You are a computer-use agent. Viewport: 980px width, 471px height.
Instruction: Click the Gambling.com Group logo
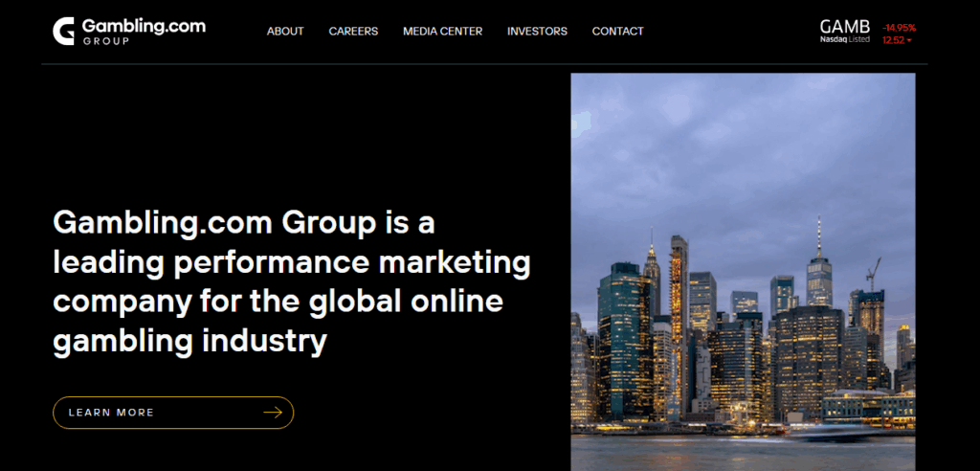[x=129, y=32]
